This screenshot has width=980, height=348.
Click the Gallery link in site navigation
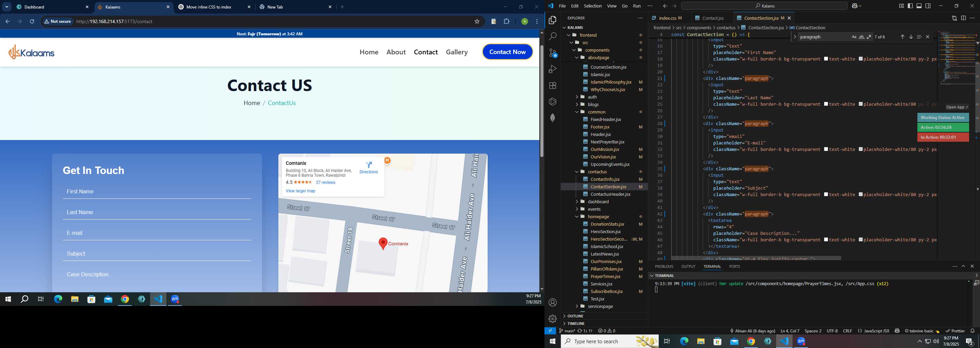coord(457,52)
